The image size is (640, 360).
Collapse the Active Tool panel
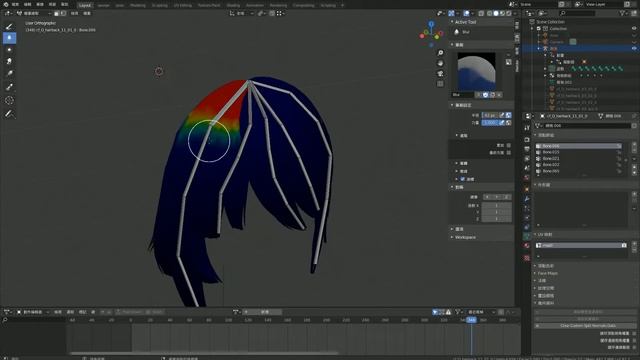tap(452, 22)
